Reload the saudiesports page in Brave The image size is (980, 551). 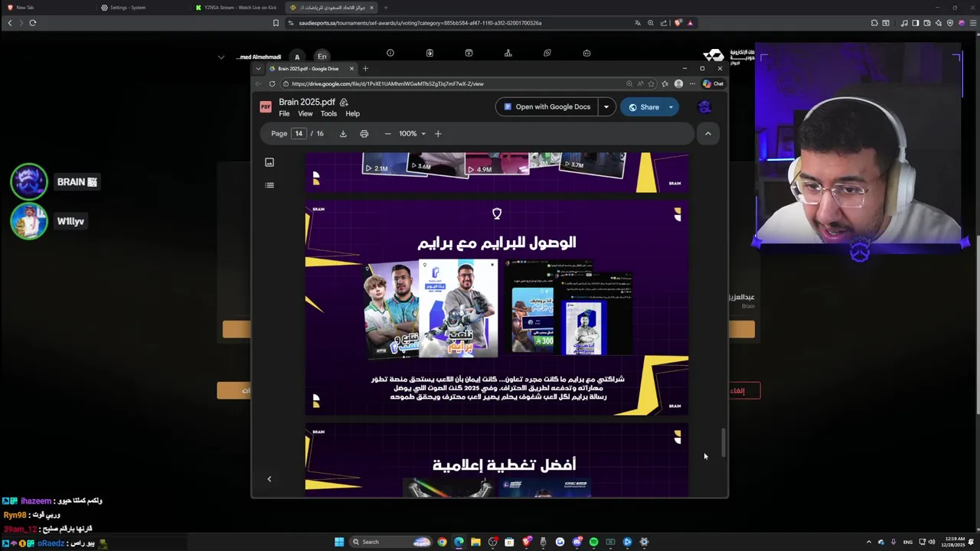tap(33, 23)
